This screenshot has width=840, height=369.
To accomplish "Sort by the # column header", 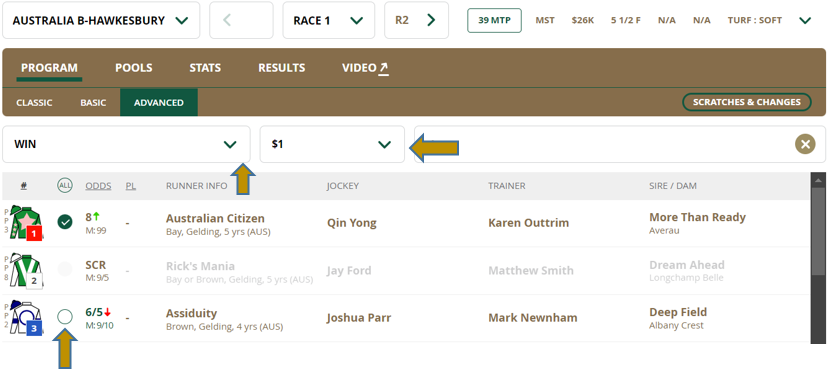I will pyautogui.click(x=24, y=186).
